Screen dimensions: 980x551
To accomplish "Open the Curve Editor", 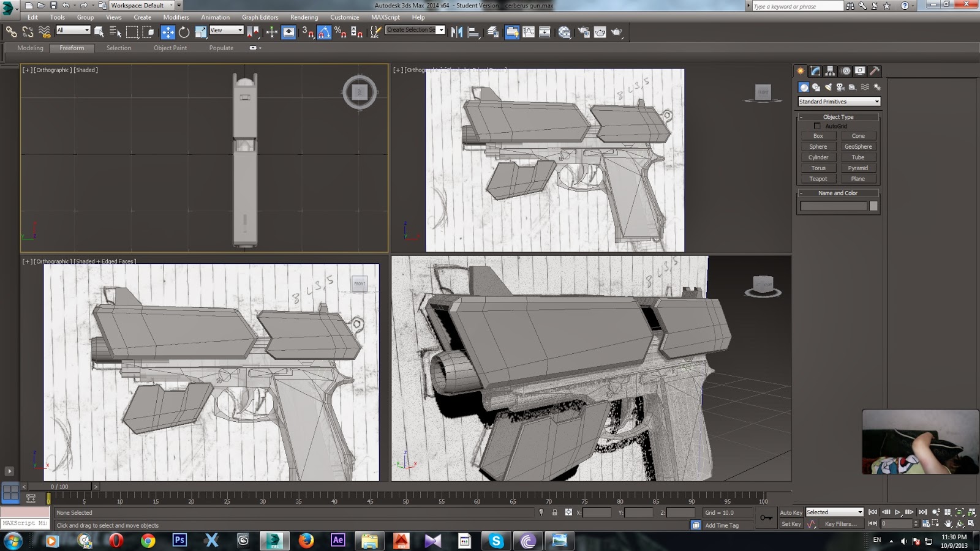I will pos(529,32).
